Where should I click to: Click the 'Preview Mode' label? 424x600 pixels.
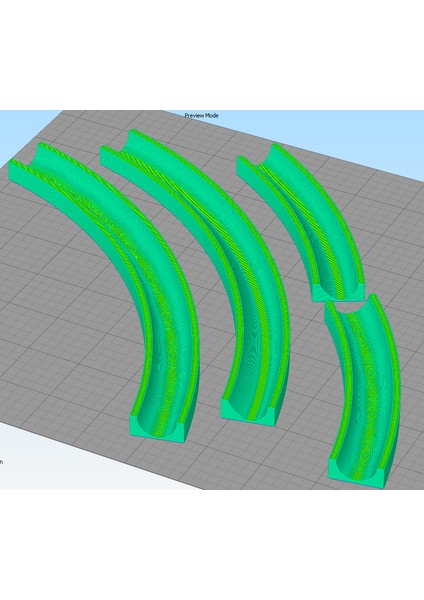pos(201,115)
